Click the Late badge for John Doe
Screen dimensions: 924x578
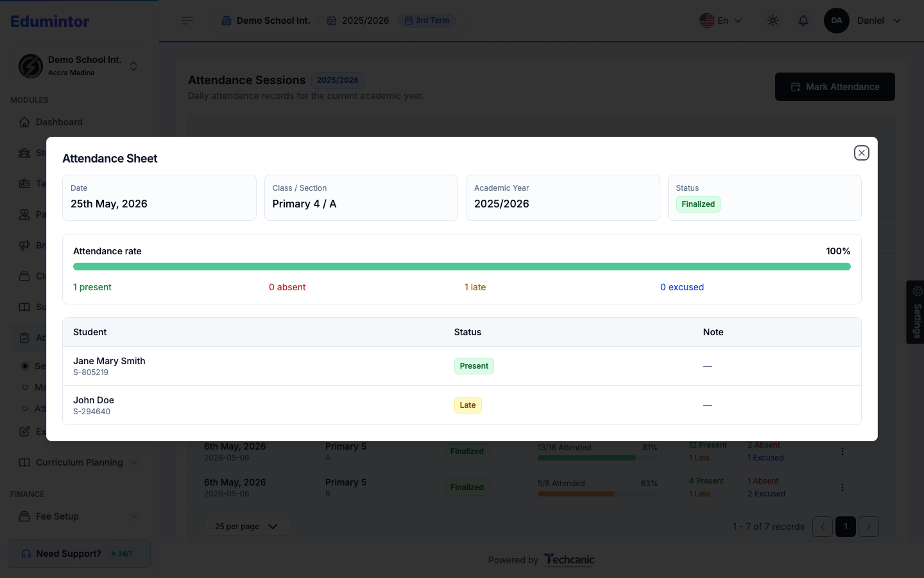click(468, 405)
